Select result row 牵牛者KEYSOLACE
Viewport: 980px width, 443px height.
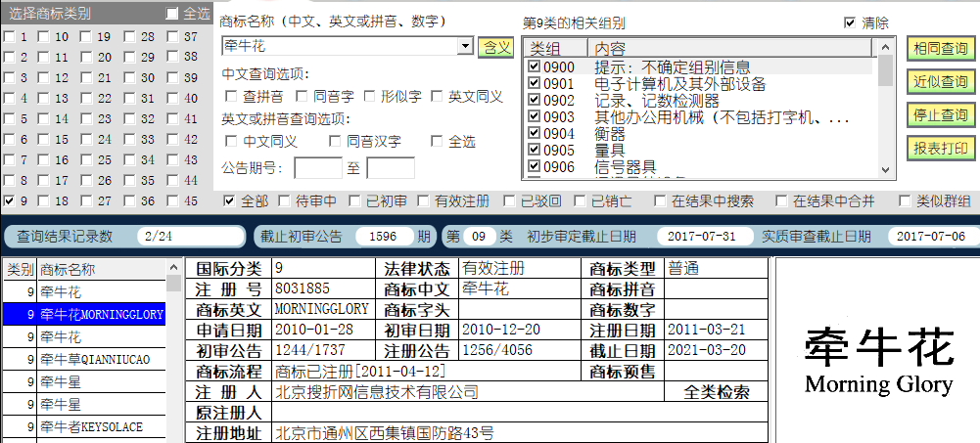(84, 426)
